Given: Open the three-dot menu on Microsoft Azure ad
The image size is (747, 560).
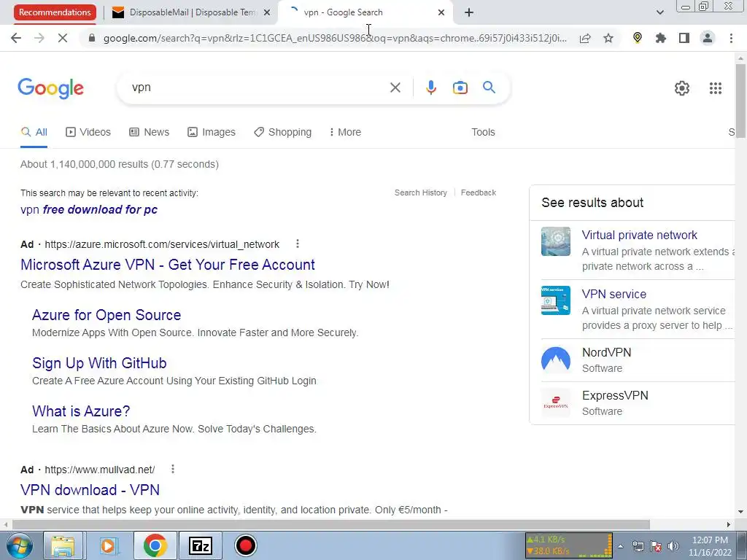Looking at the screenshot, I should 298,244.
